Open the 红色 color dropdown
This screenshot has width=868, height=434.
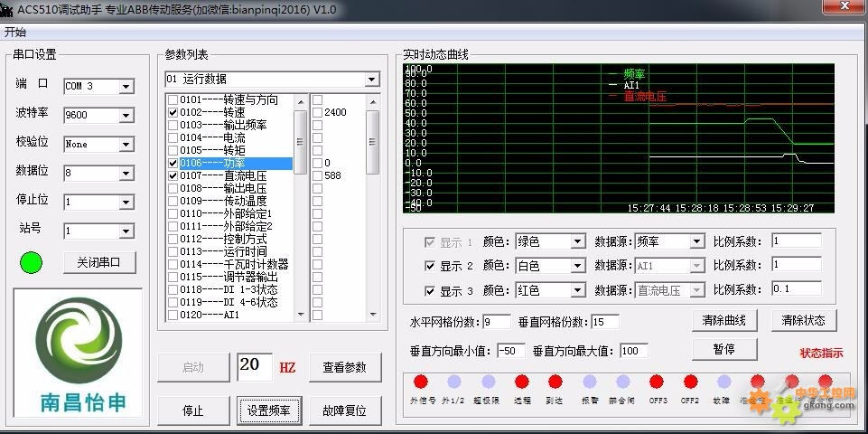coord(577,290)
